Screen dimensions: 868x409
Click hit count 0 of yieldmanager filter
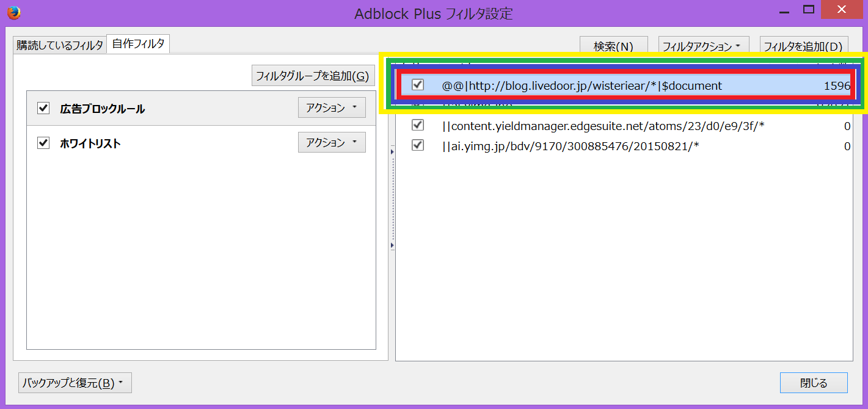(x=847, y=126)
